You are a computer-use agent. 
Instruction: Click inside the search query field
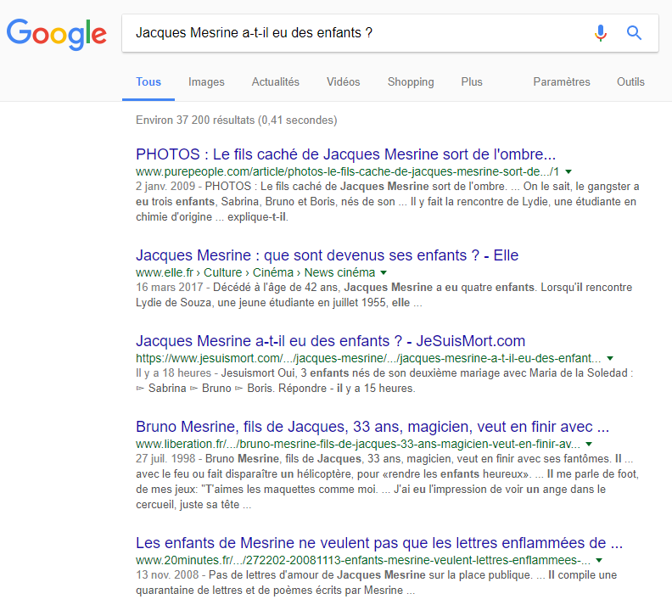coord(356,33)
